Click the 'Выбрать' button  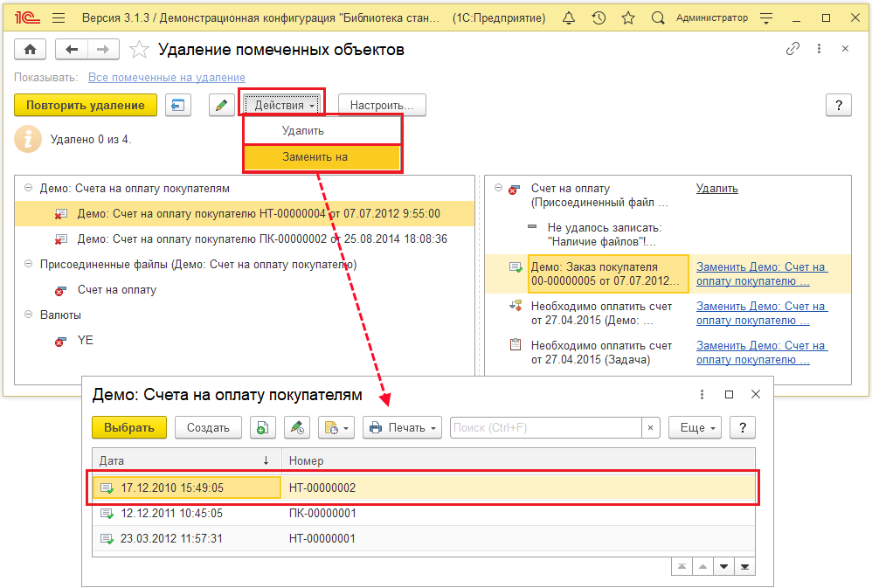pos(129,428)
